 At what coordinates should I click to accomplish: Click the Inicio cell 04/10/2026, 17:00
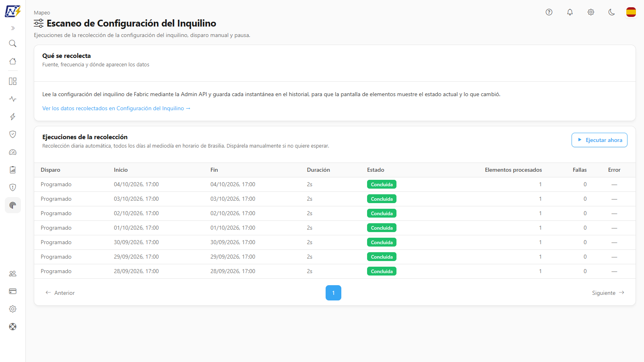136,184
